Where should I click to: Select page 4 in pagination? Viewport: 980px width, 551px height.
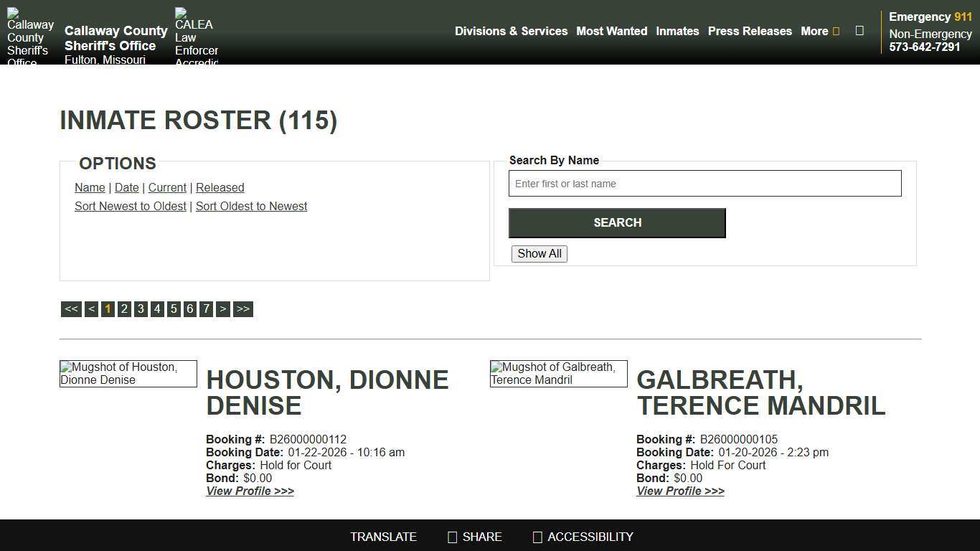pos(157,309)
